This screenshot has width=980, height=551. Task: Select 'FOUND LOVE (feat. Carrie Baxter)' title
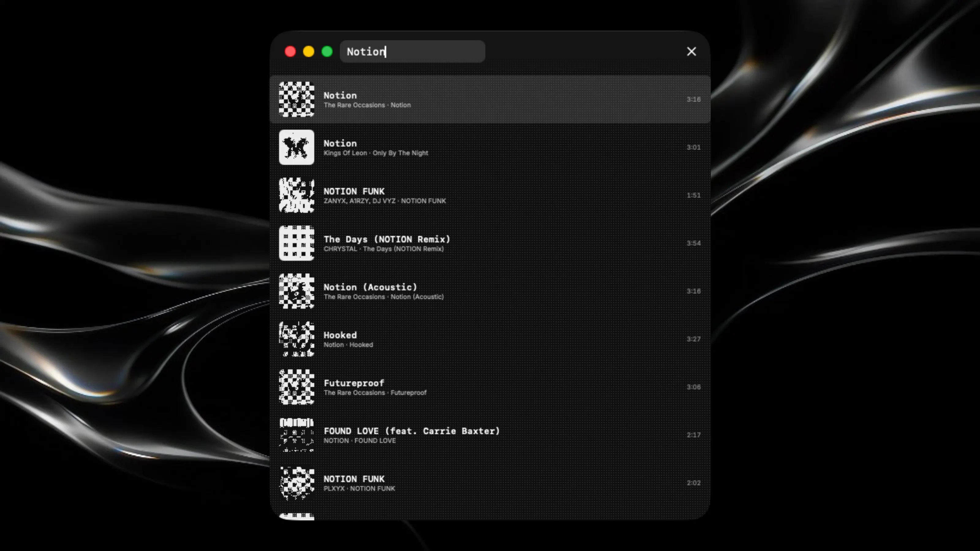pyautogui.click(x=412, y=431)
